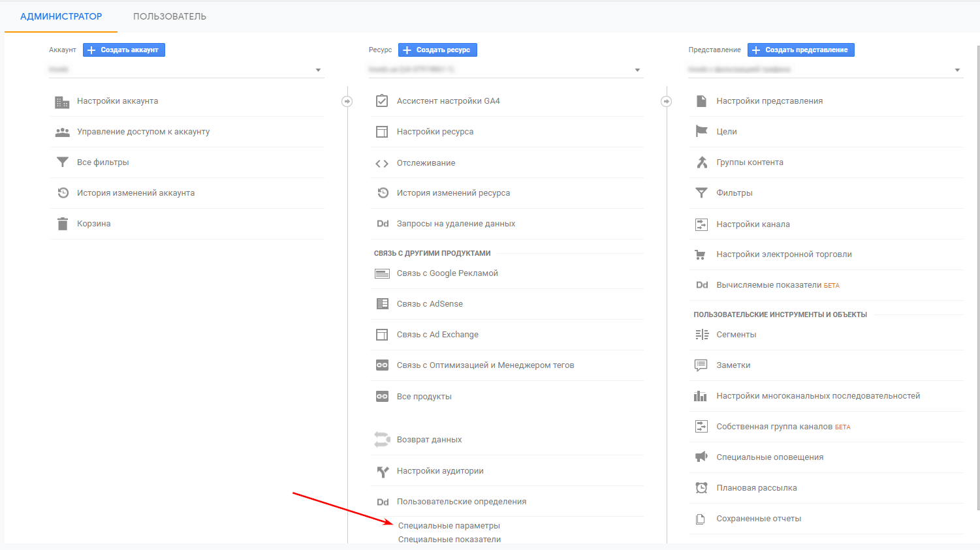This screenshot has width=980, height=550.
Task: Open Специальные показатели
Action: click(450, 540)
